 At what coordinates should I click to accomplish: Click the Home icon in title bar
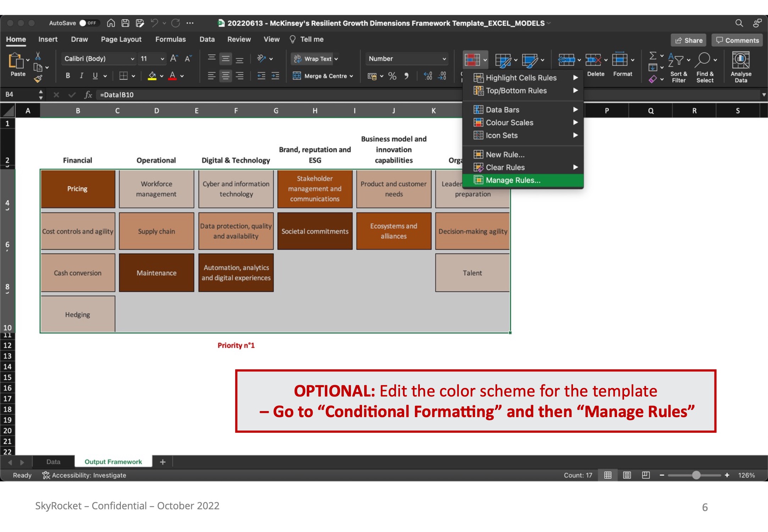point(111,23)
